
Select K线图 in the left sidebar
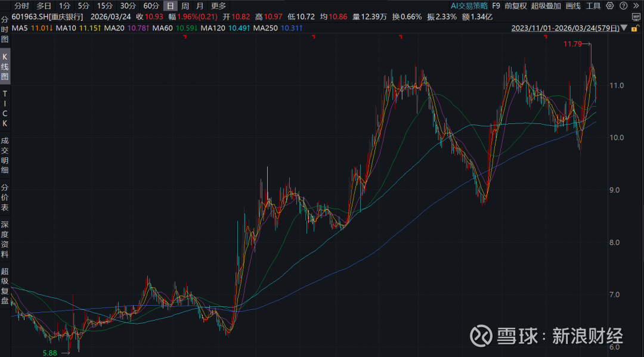pos(5,67)
